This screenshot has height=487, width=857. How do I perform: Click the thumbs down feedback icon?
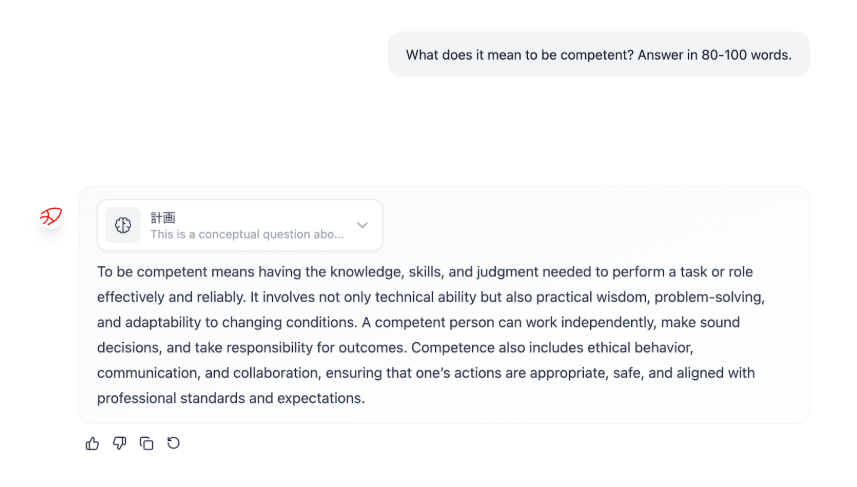[x=120, y=443]
